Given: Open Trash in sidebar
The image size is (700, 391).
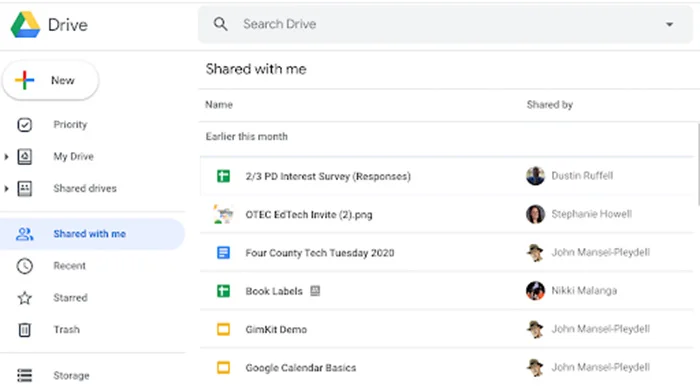Looking at the screenshot, I should [67, 329].
